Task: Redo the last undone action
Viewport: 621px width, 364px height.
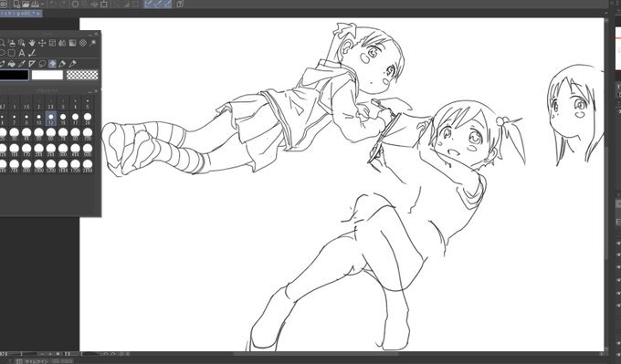Action: [x=62, y=5]
